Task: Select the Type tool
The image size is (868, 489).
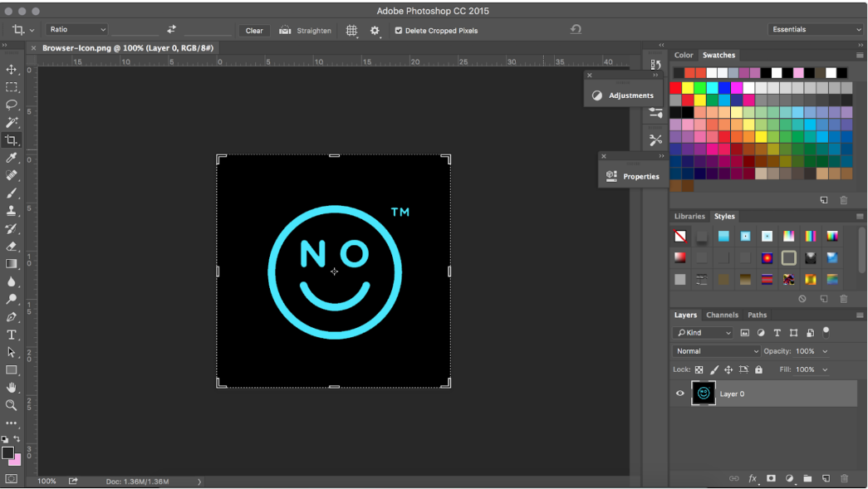Action: point(12,335)
